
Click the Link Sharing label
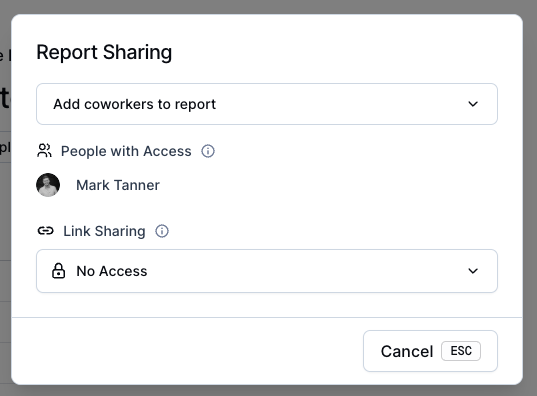click(x=104, y=231)
